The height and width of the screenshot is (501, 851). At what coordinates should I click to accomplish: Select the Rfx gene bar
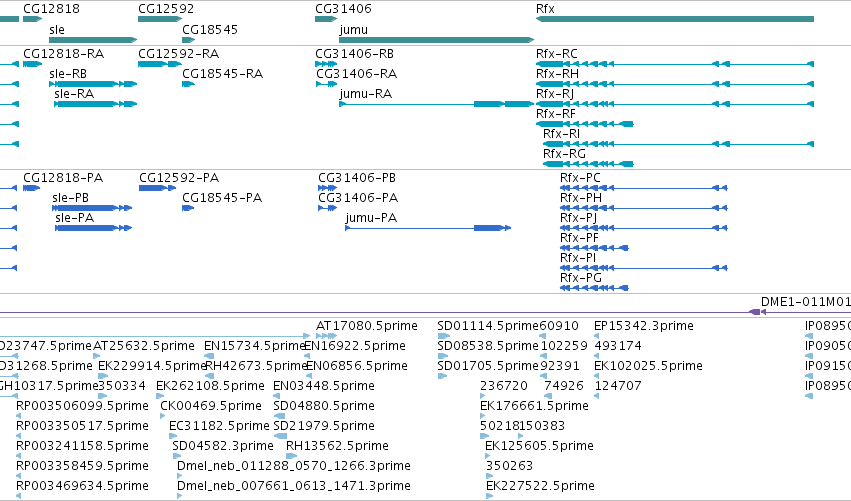(675, 19)
